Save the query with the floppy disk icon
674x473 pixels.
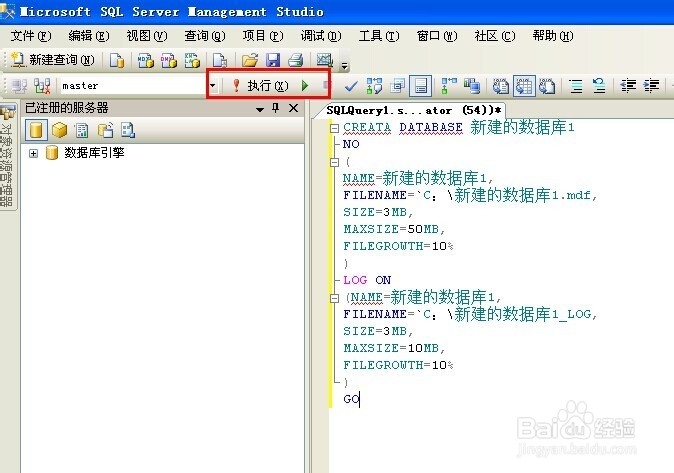point(273,60)
